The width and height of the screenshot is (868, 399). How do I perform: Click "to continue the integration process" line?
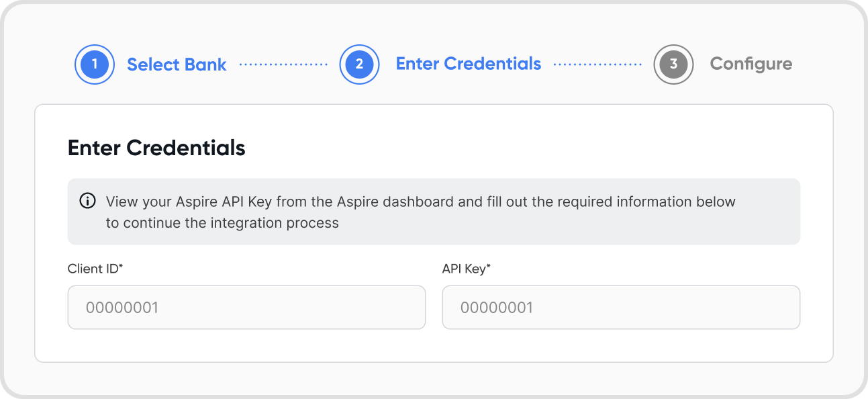pyautogui.click(x=222, y=222)
